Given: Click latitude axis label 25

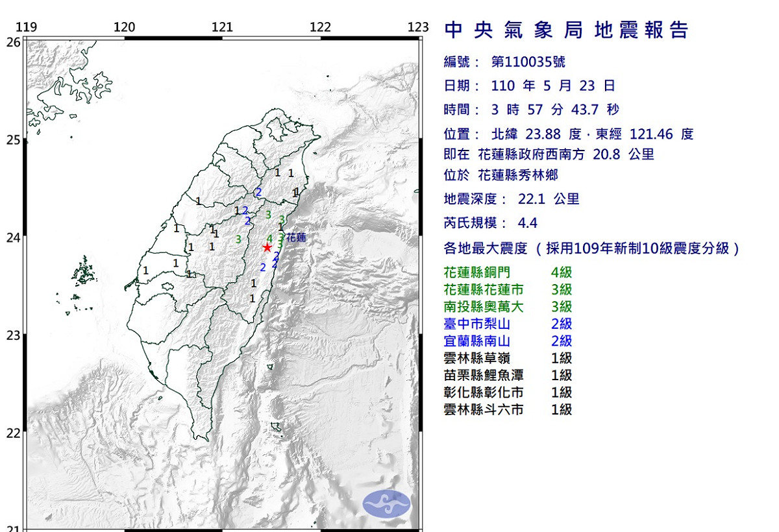Looking at the screenshot, I should coord(12,139).
